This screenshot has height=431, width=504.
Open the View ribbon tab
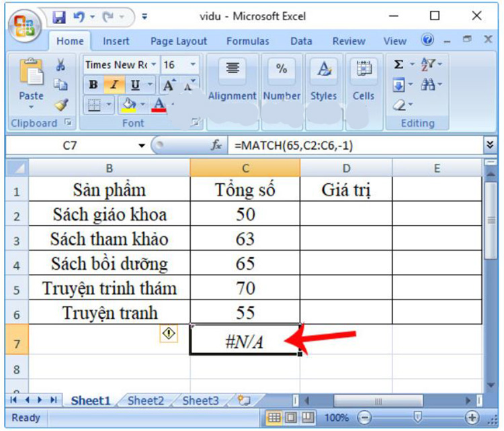point(394,41)
